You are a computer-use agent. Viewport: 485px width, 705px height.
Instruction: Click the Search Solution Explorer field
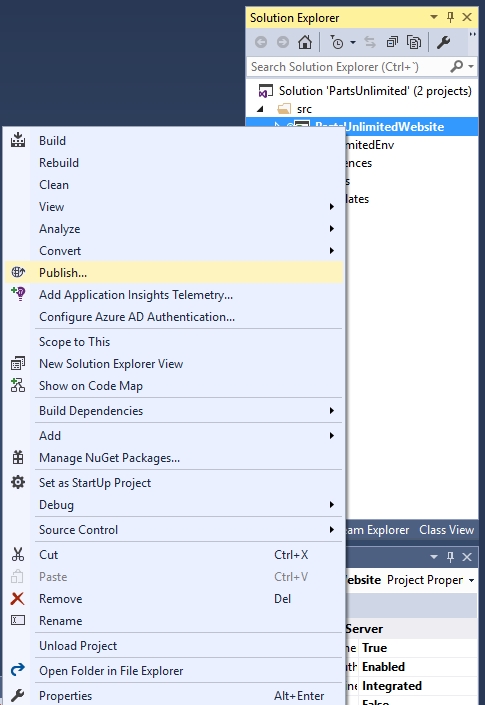point(349,67)
